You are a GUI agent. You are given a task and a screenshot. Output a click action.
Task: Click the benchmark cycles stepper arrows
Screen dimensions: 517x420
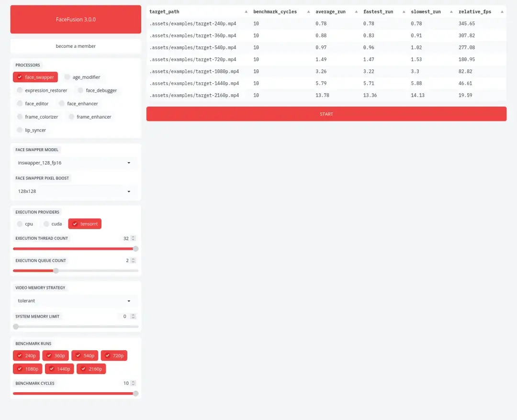coord(133,383)
